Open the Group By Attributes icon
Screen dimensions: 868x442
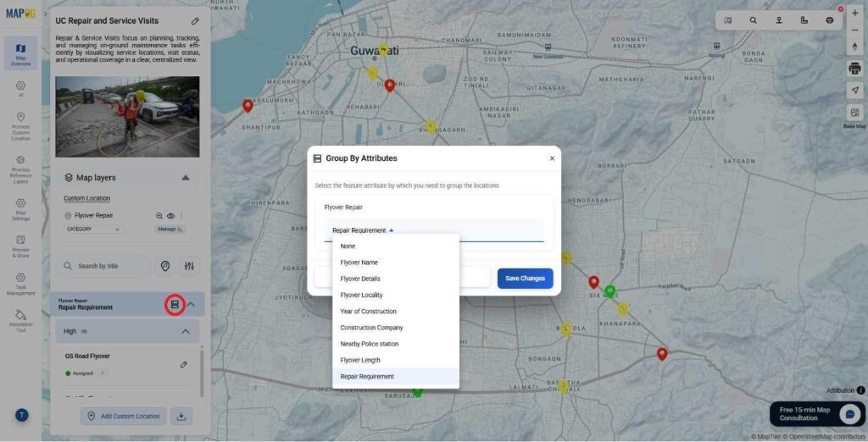(175, 305)
